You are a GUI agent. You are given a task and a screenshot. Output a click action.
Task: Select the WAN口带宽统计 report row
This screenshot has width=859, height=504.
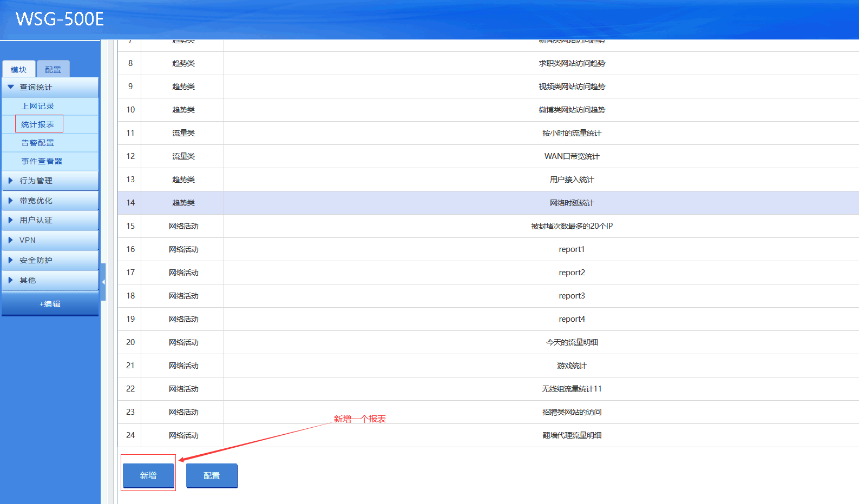click(x=572, y=156)
